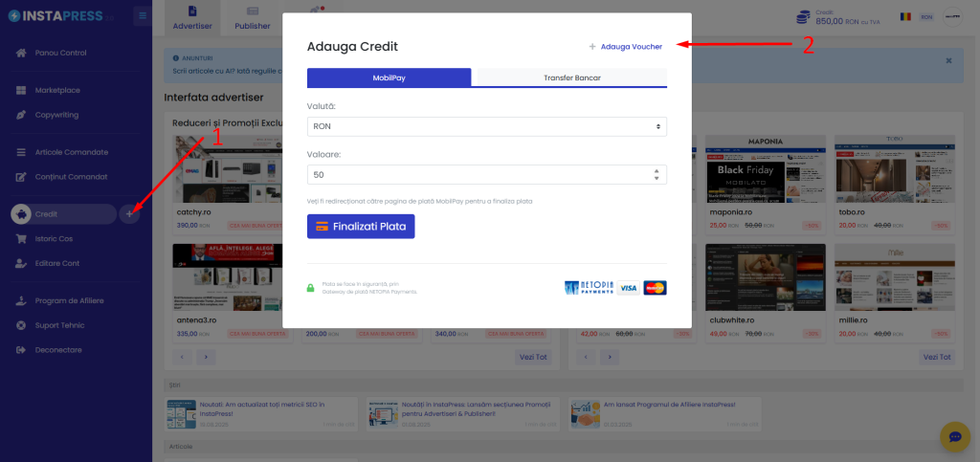This screenshot has height=462, width=980.
Task: Click the Adauga Voucher link
Action: click(625, 46)
